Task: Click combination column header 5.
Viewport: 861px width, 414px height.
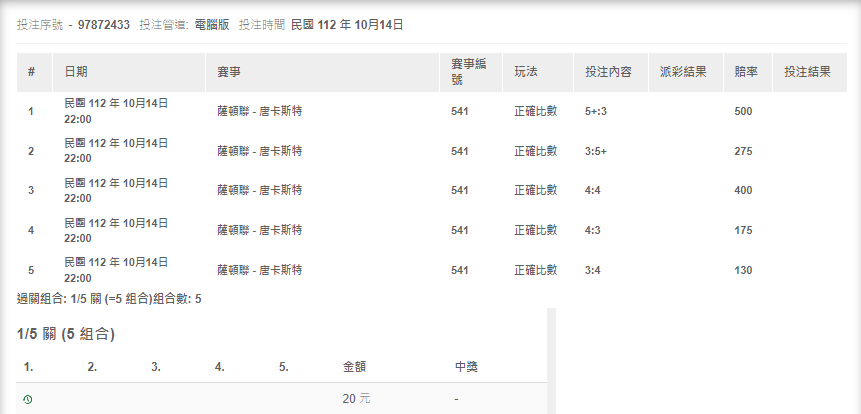Action: click(x=283, y=367)
